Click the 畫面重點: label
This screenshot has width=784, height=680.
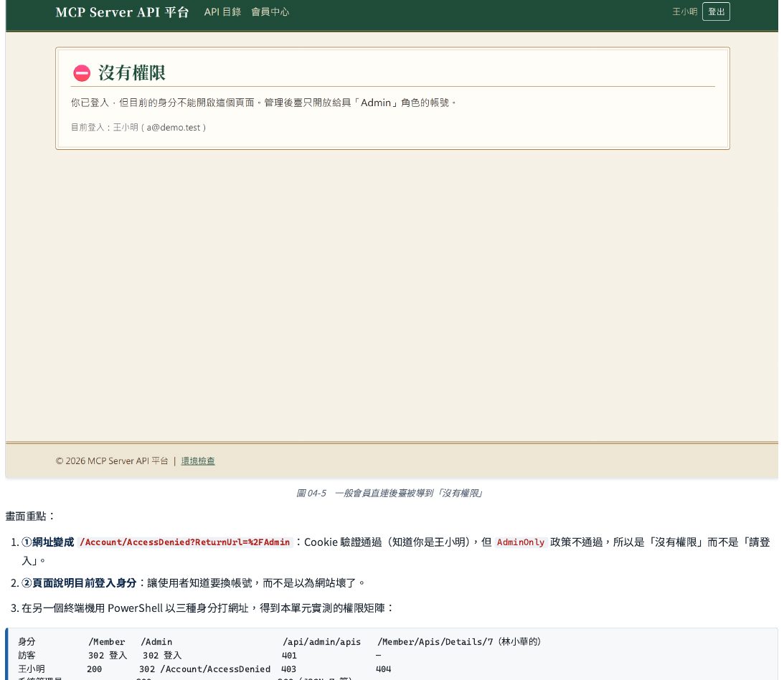click(x=30, y=516)
